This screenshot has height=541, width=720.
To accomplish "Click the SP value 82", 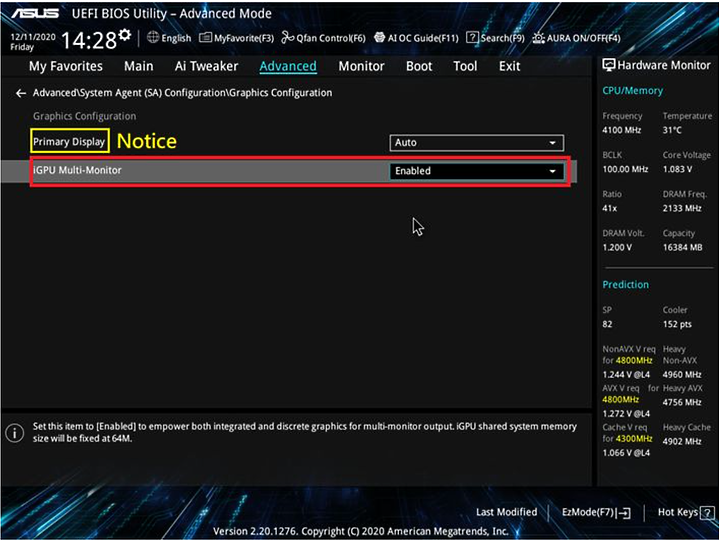I will [x=607, y=324].
